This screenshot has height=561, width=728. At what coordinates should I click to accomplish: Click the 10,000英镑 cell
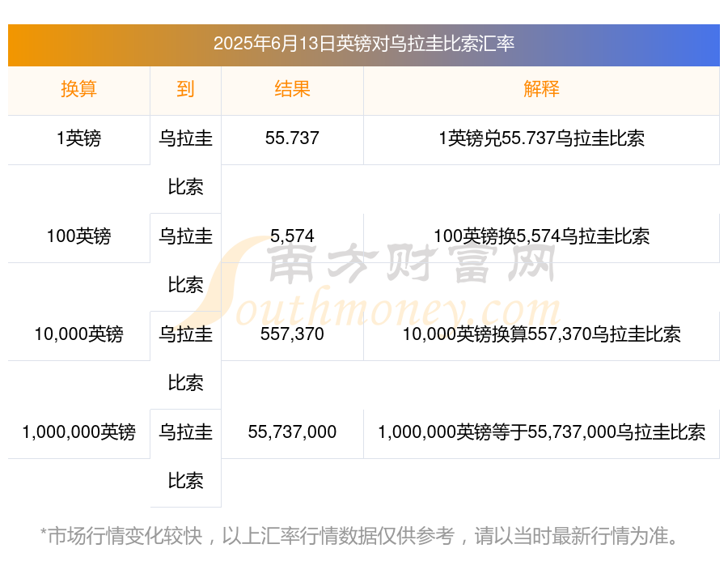tap(78, 334)
